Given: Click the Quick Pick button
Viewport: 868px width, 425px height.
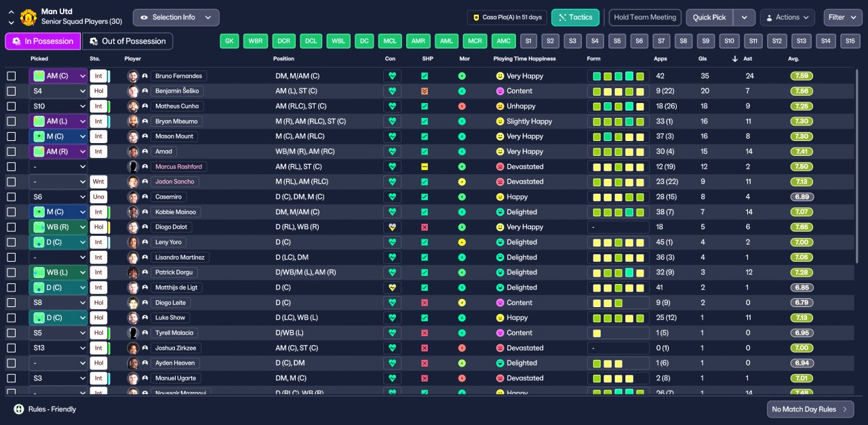Looking at the screenshot, I should coord(709,17).
